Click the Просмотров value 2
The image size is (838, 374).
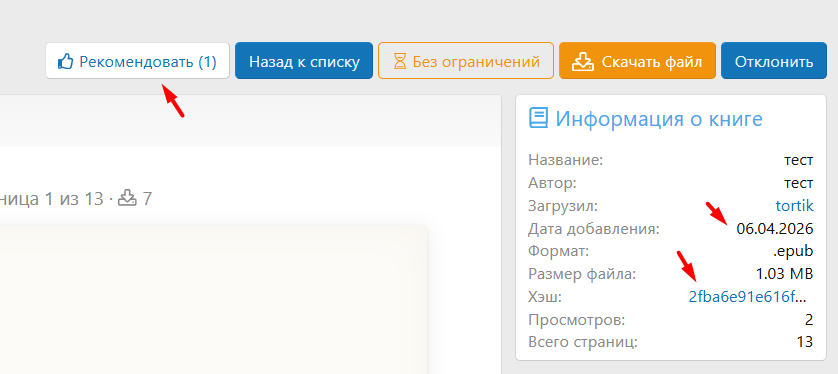click(809, 320)
